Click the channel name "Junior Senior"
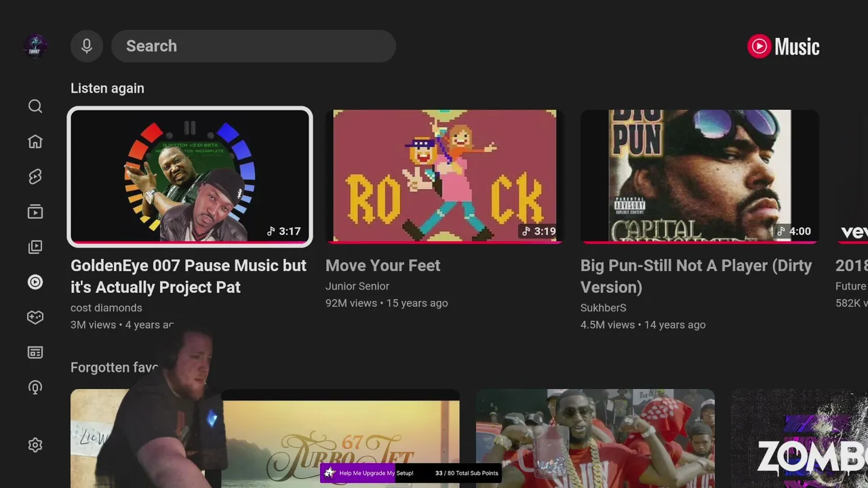The image size is (868, 488). click(357, 286)
